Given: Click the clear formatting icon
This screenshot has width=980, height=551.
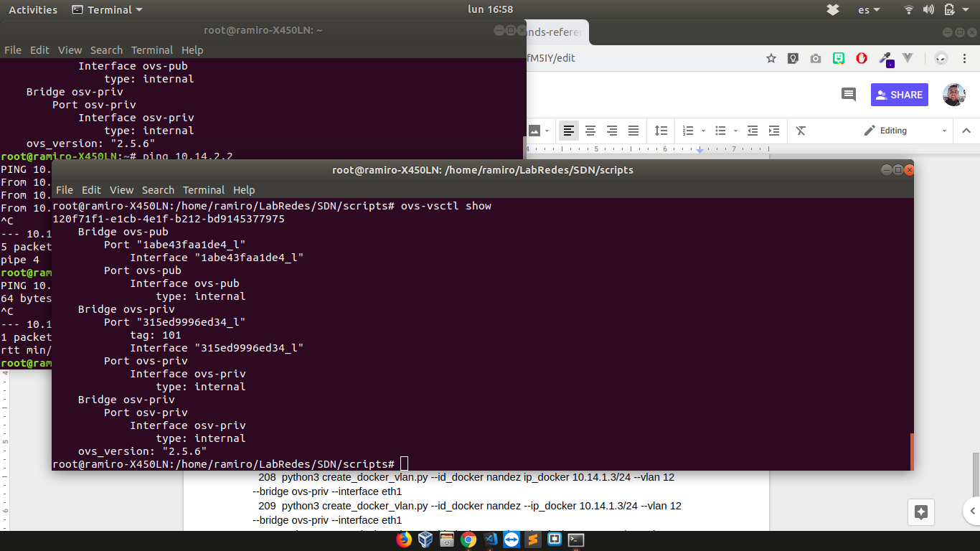Looking at the screenshot, I should tap(801, 131).
